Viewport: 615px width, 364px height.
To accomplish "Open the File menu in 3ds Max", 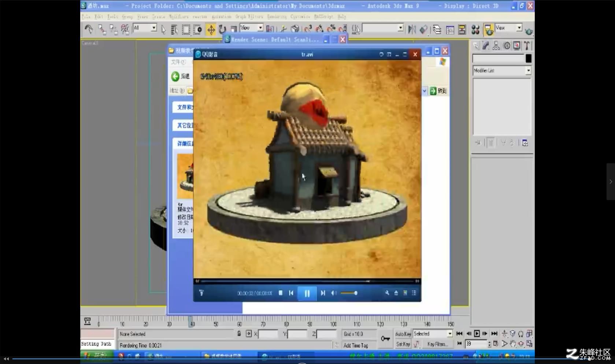I will click(x=86, y=16).
